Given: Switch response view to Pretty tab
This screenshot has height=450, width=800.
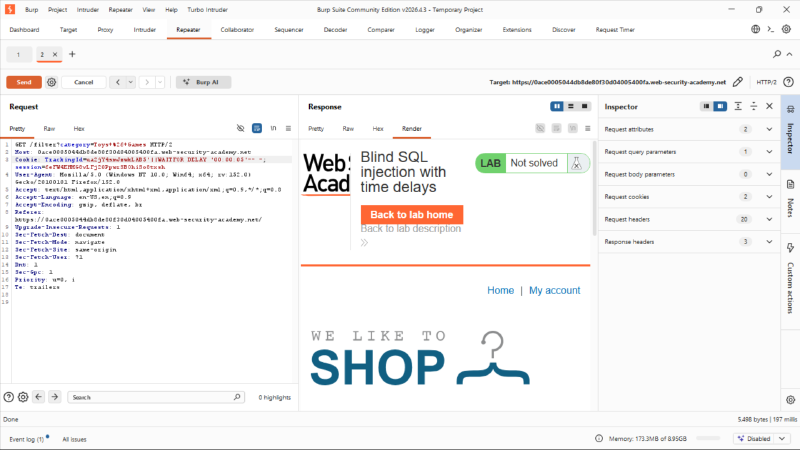Looking at the screenshot, I should click(x=316, y=129).
